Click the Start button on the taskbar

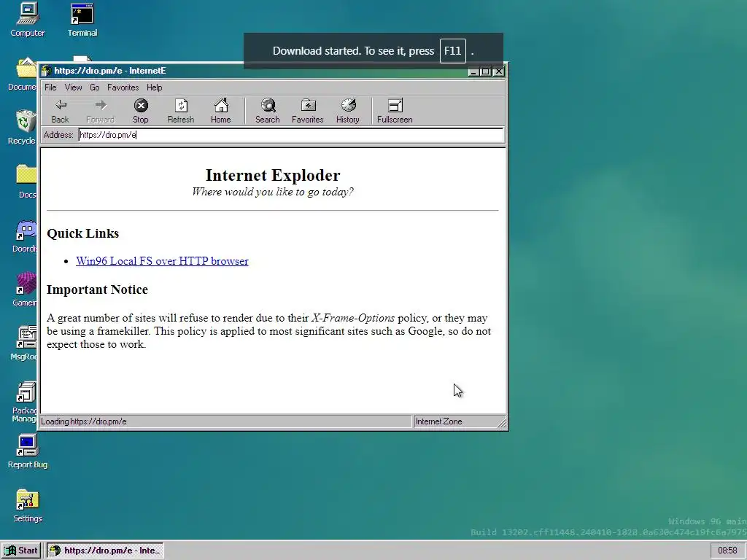pos(21,551)
